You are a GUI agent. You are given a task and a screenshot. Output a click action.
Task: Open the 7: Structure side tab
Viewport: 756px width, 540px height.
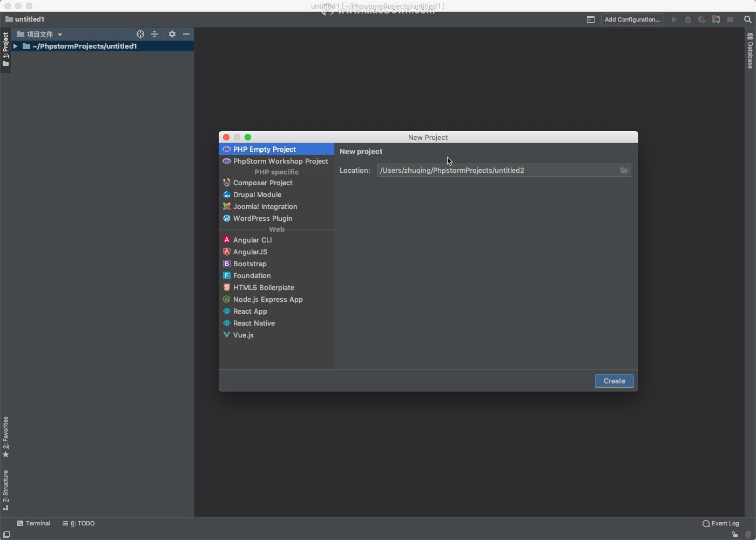5,490
